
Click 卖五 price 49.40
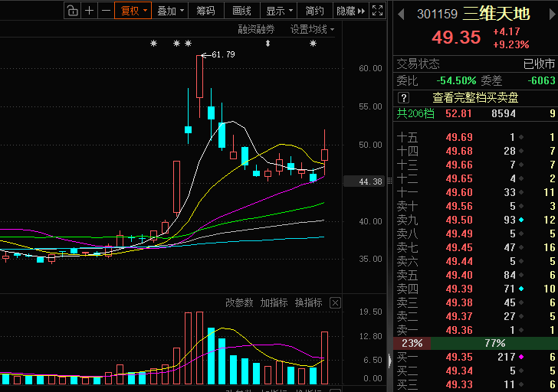coord(459,275)
